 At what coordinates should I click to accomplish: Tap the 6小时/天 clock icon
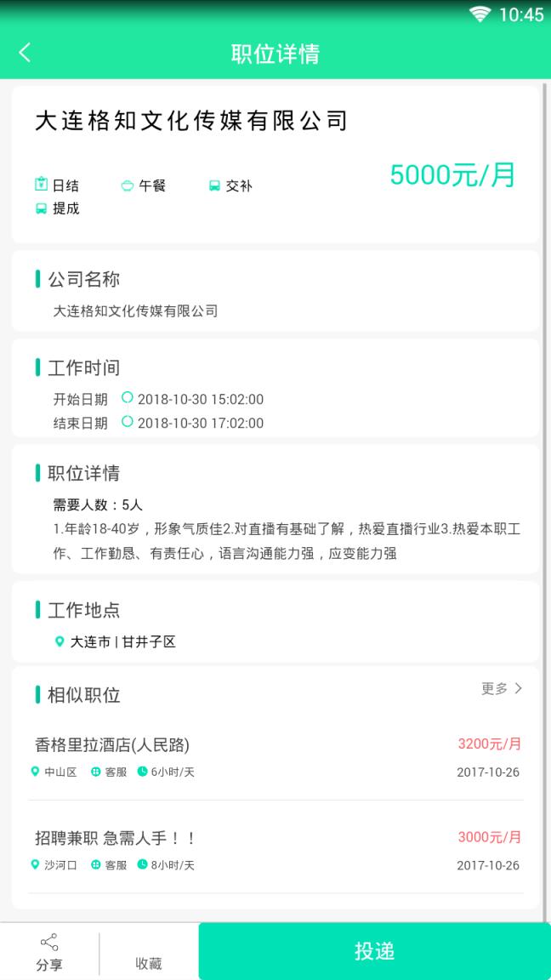click(142, 772)
